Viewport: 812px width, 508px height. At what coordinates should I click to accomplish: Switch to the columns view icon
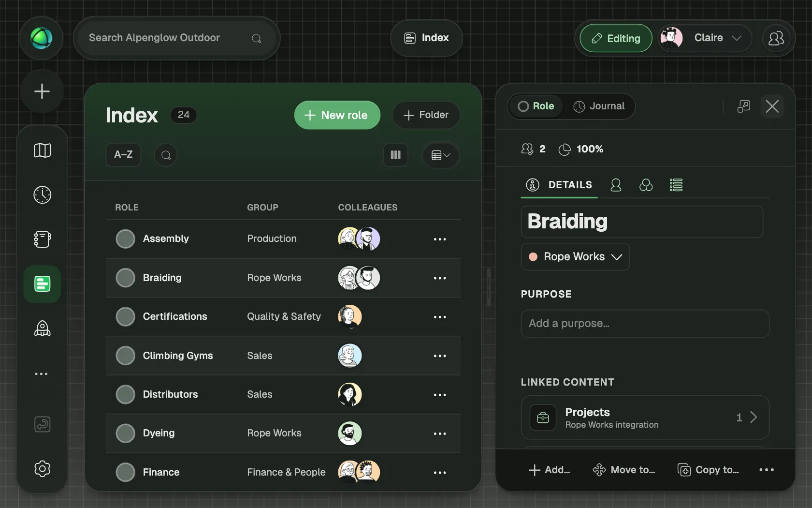[395, 155]
